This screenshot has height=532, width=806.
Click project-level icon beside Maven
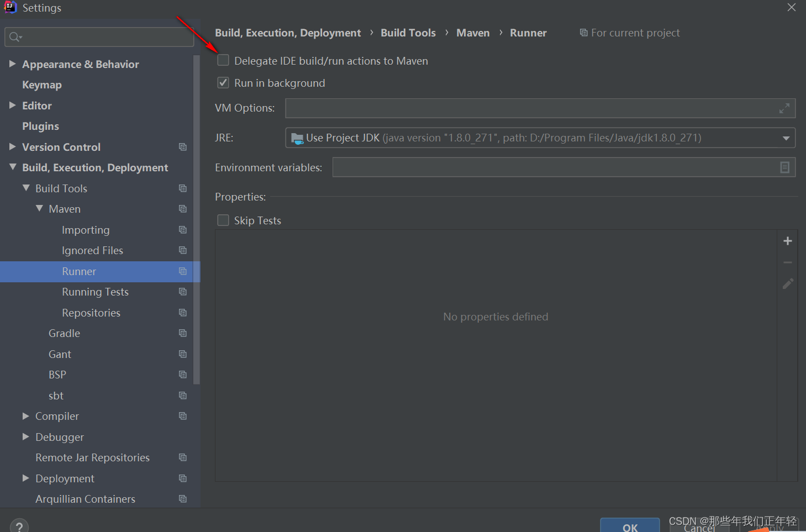183,209
